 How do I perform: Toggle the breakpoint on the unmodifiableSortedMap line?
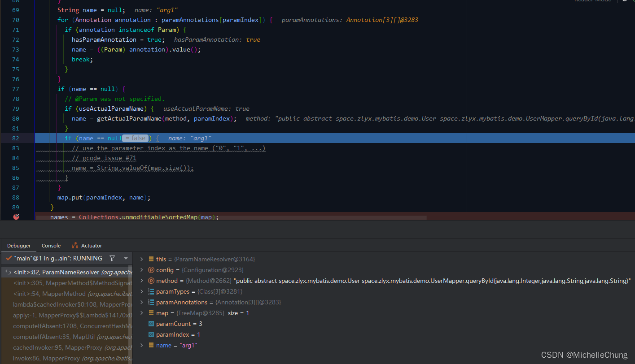click(17, 217)
